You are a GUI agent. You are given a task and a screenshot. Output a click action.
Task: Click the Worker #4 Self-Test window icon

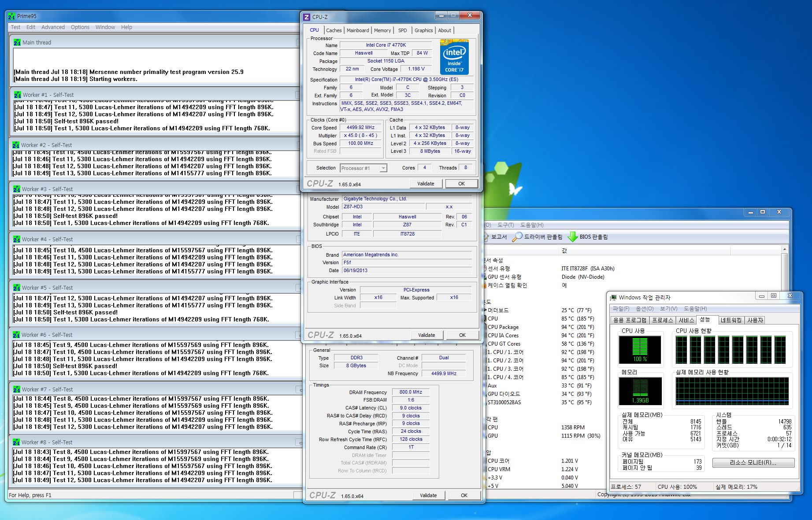tap(17, 239)
